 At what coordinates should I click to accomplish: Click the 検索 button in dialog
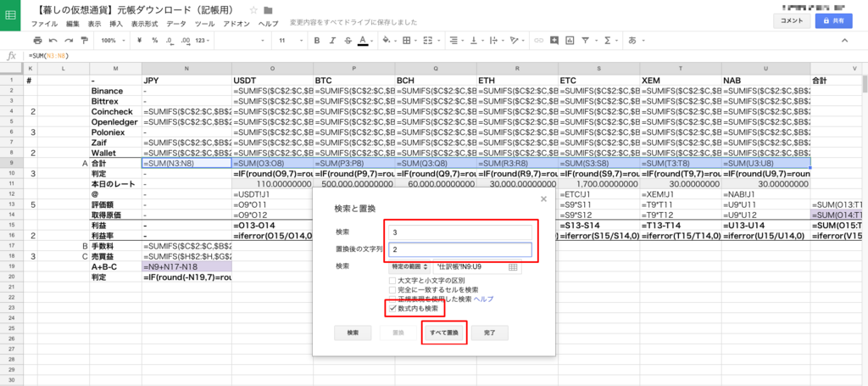click(x=353, y=333)
